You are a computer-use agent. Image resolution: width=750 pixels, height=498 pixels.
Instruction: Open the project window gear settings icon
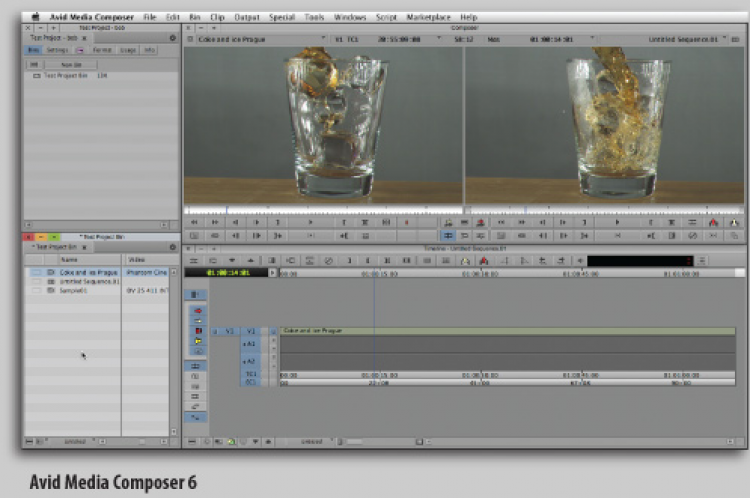tap(173, 38)
